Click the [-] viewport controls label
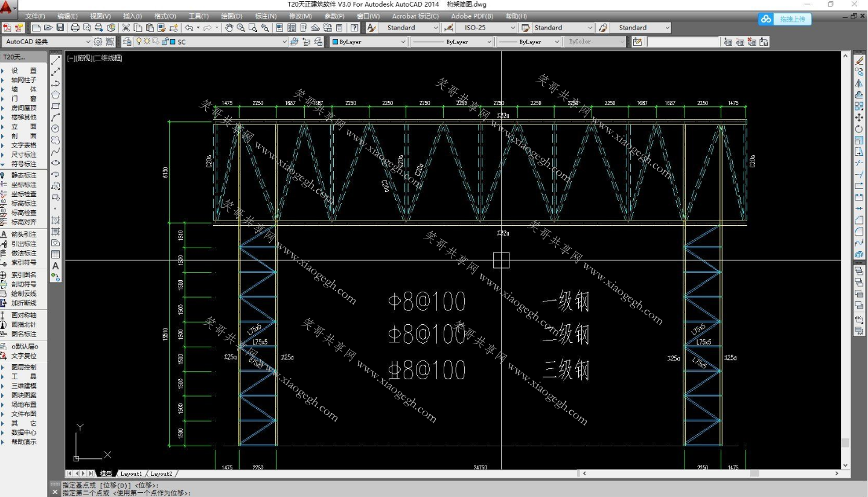This screenshot has height=497, width=868. [71, 59]
